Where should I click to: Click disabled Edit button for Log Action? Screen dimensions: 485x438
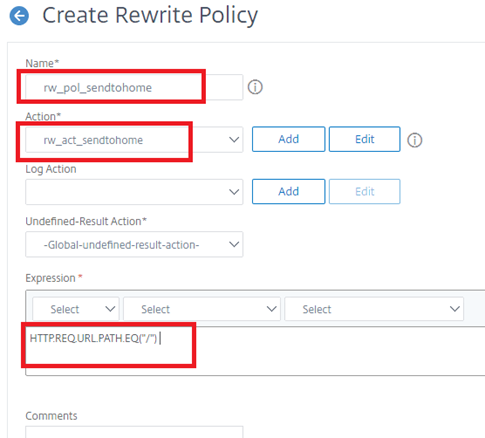click(364, 191)
